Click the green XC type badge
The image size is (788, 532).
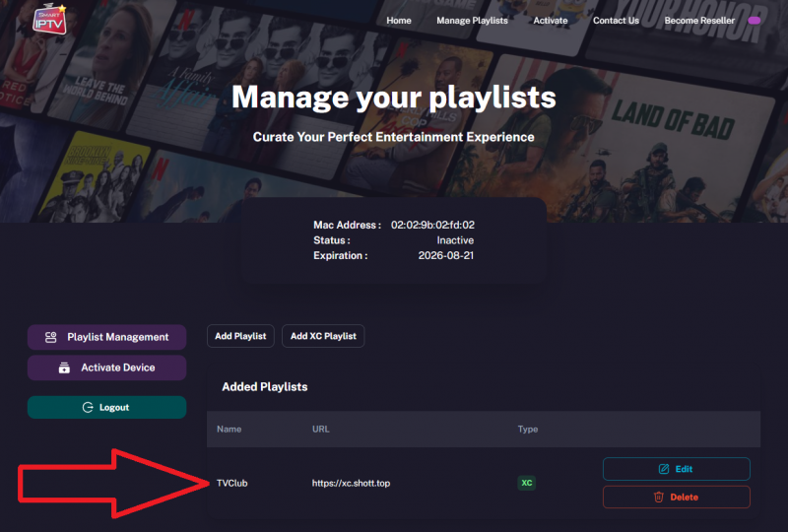[526, 483]
